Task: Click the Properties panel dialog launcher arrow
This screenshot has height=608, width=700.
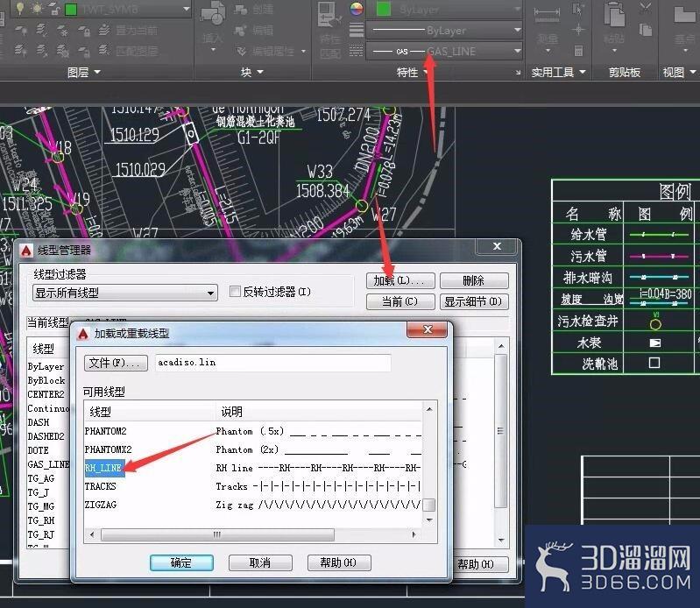Action: tap(518, 73)
